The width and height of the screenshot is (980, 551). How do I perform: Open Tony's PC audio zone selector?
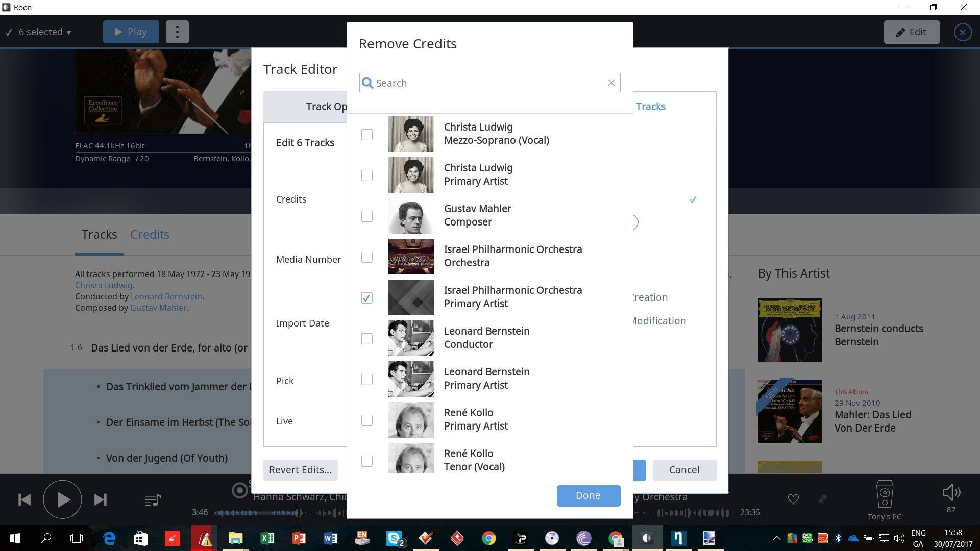[885, 500]
